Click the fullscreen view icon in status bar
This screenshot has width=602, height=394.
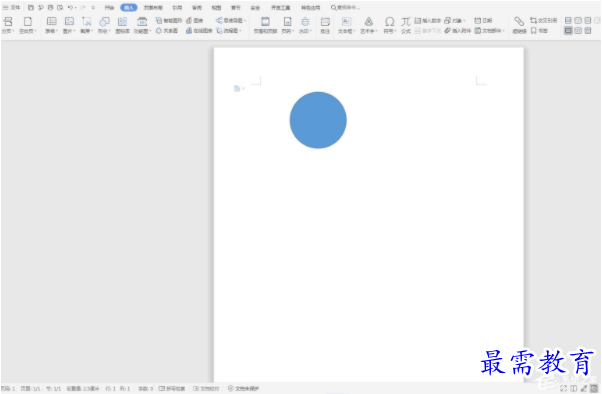tap(563, 389)
